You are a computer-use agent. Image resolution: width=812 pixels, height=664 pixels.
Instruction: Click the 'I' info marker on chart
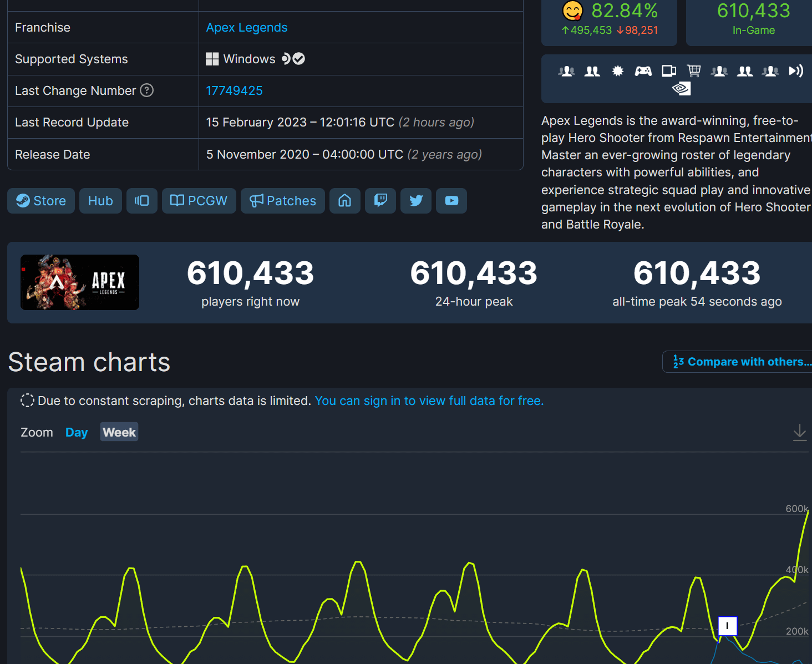[727, 626]
